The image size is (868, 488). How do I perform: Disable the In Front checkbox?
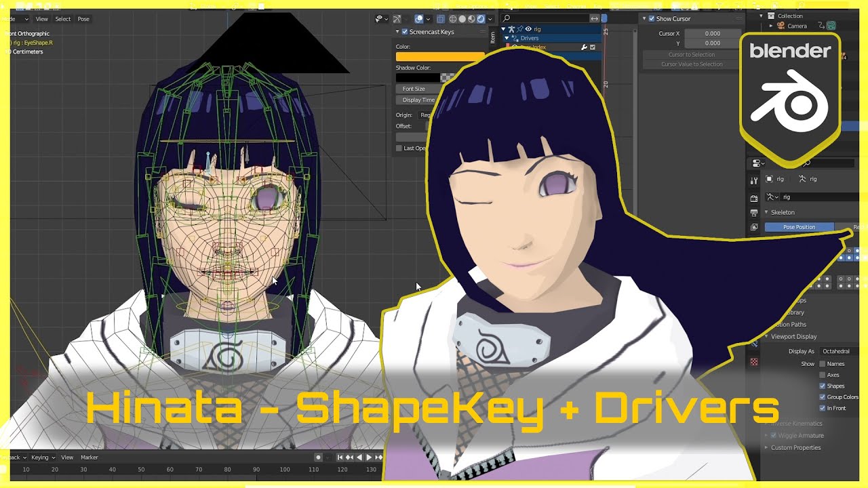[823, 408]
